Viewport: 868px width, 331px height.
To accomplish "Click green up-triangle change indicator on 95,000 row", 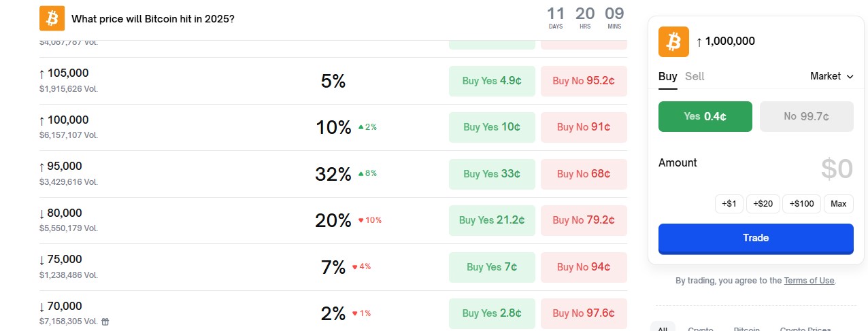I will coord(361,173).
